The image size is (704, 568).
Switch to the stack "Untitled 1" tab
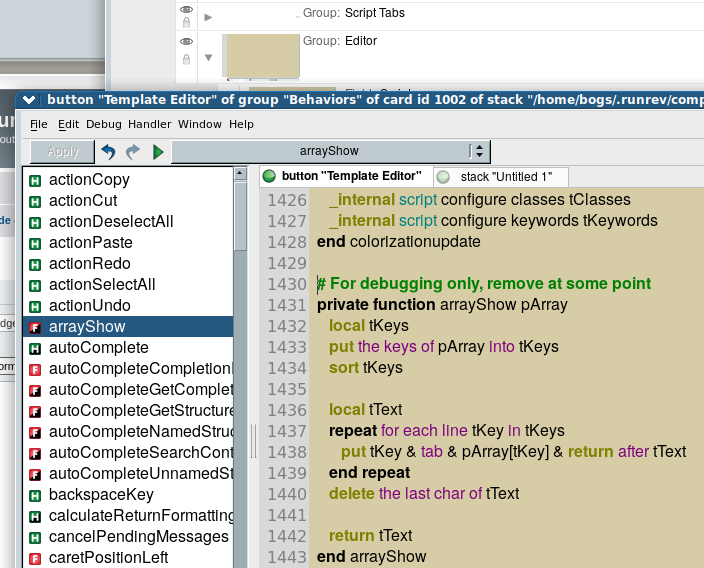[495, 177]
